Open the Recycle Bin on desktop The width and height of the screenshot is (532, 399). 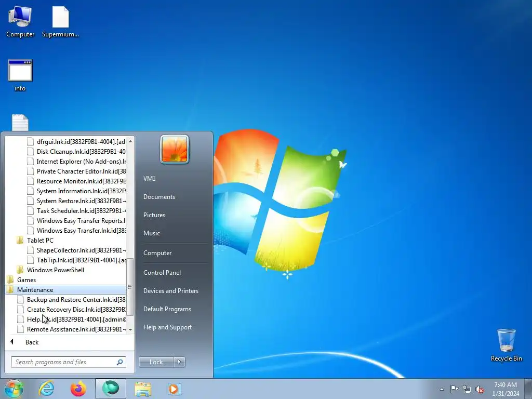coord(506,345)
